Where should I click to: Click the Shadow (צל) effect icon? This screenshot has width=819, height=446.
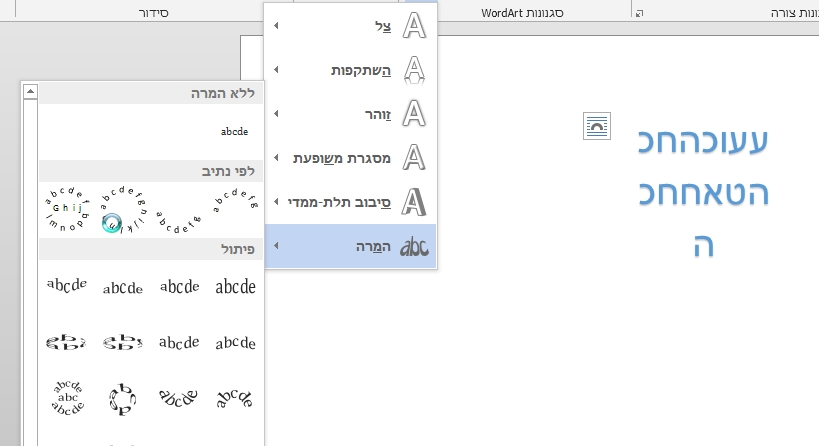click(414, 25)
